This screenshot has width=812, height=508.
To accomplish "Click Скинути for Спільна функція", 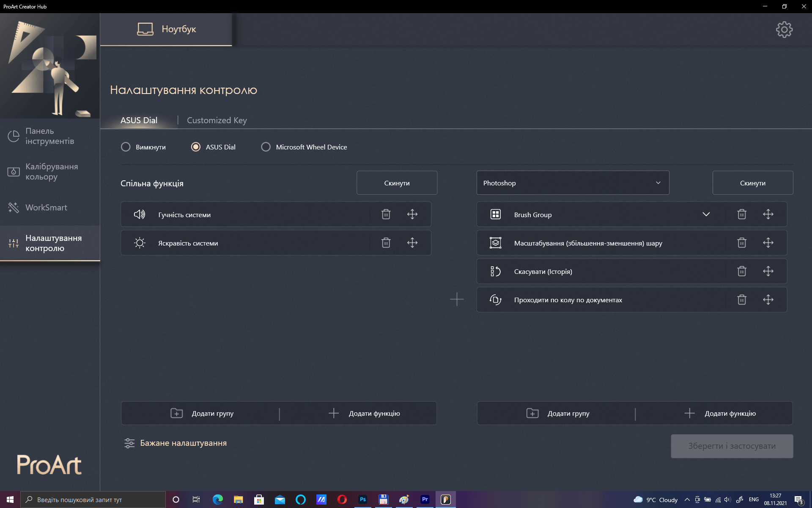I will pyautogui.click(x=397, y=183).
